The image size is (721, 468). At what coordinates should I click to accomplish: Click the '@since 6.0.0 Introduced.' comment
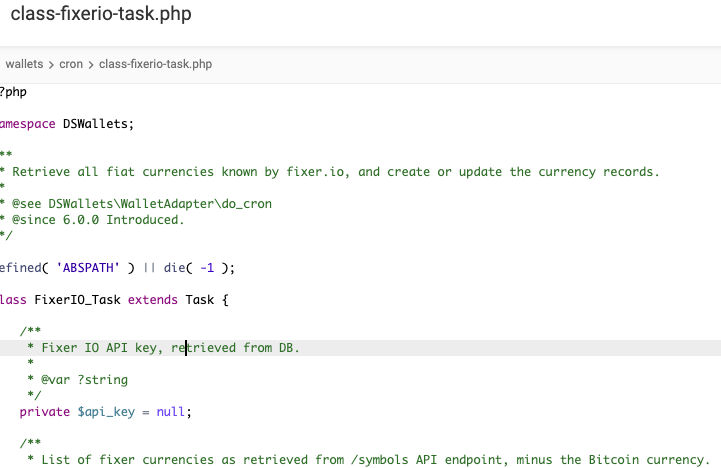tap(98, 220)
